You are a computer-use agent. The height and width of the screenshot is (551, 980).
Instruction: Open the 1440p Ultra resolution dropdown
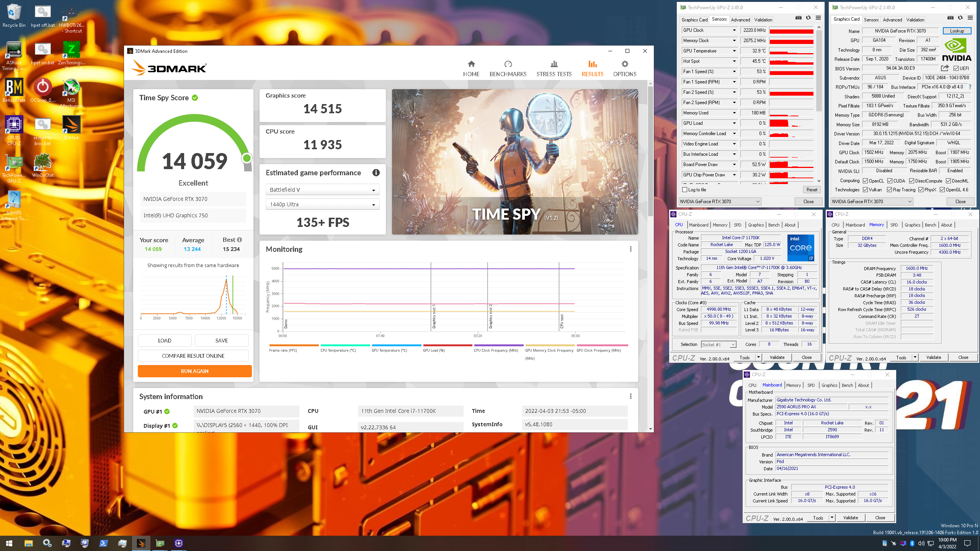tap(322, 204)
